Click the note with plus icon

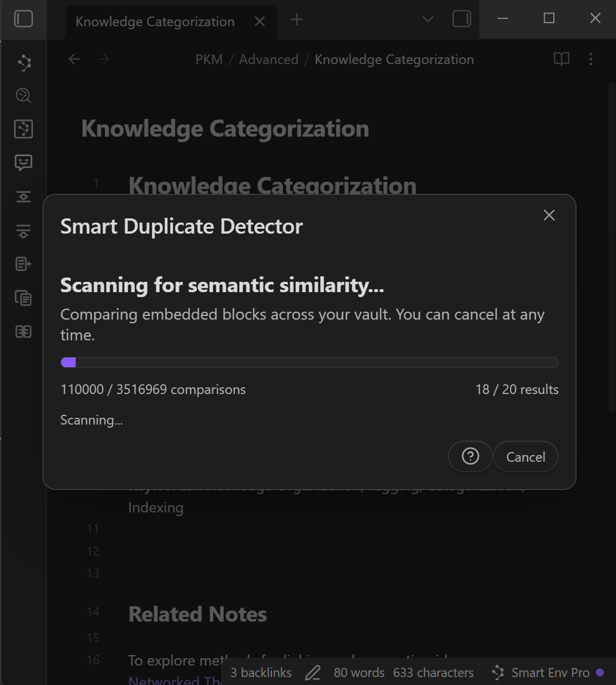(x=24, y=264)
